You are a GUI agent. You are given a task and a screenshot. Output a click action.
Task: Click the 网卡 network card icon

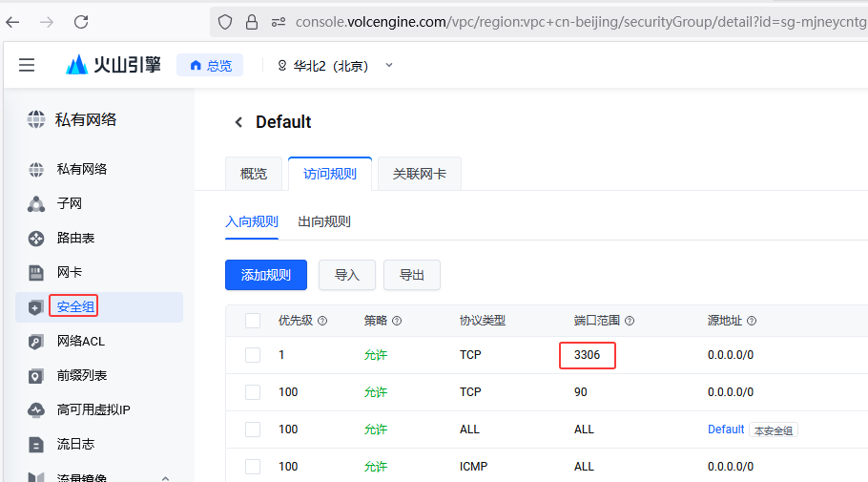[x=36, y=272]
